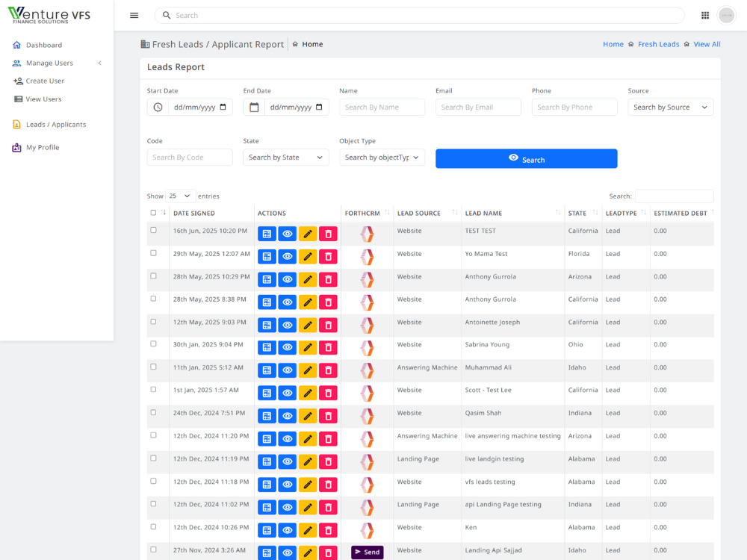Viewport: 747px width, 560px height.
Task: Change the Show 25 entries dropdown
Action: tap(179, 196)
